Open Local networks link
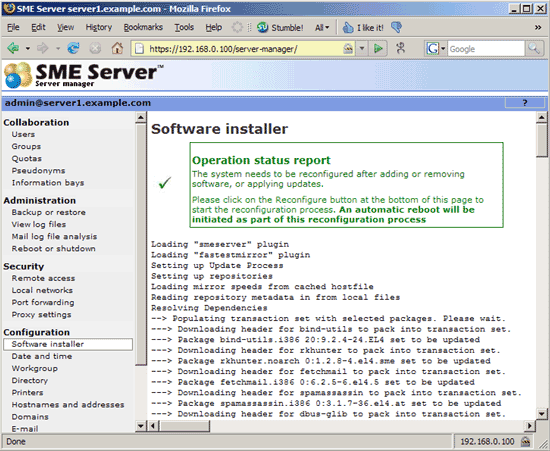 42,290
